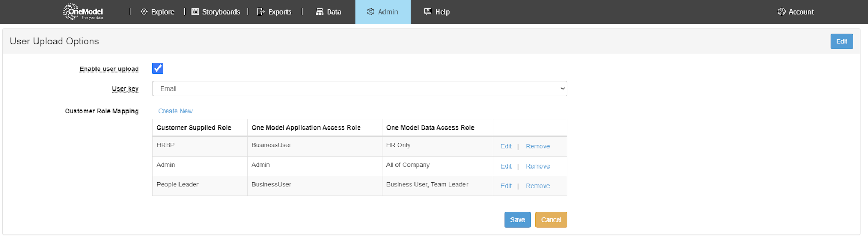Click the People Leader table cell
Viewport: 868px width, 239px height.
tap(177, 185)
